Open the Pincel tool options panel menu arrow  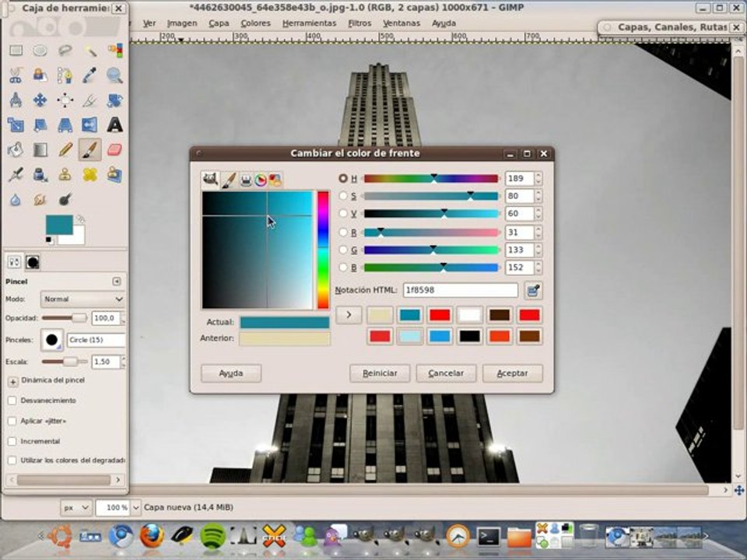pyautogui.click(x=116, y=282)
